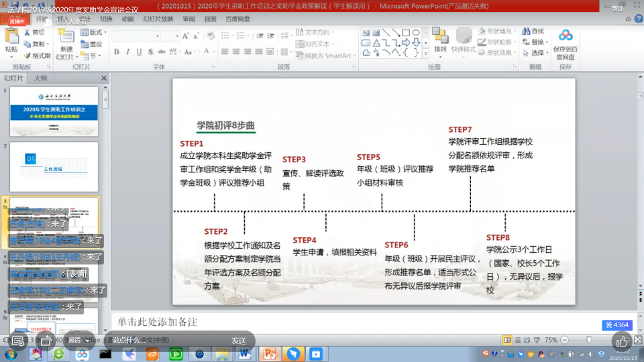Select the down arrow shape

click(416, 43)
